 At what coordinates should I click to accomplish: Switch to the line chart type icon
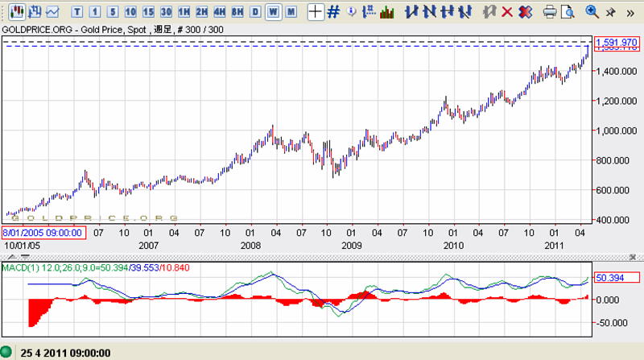coord(52,12)
